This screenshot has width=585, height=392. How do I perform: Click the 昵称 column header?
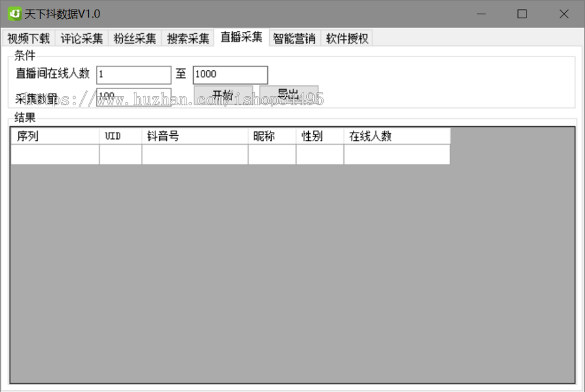coord(272,136)
